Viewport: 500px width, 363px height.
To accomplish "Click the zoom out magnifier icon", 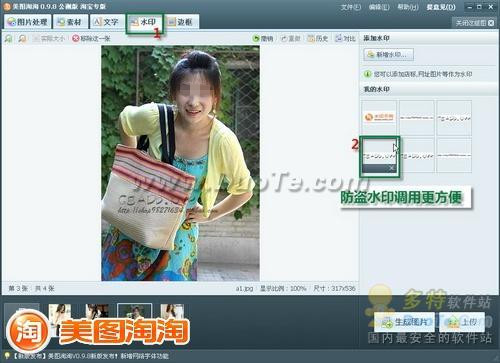I will (x=22, y=39).
